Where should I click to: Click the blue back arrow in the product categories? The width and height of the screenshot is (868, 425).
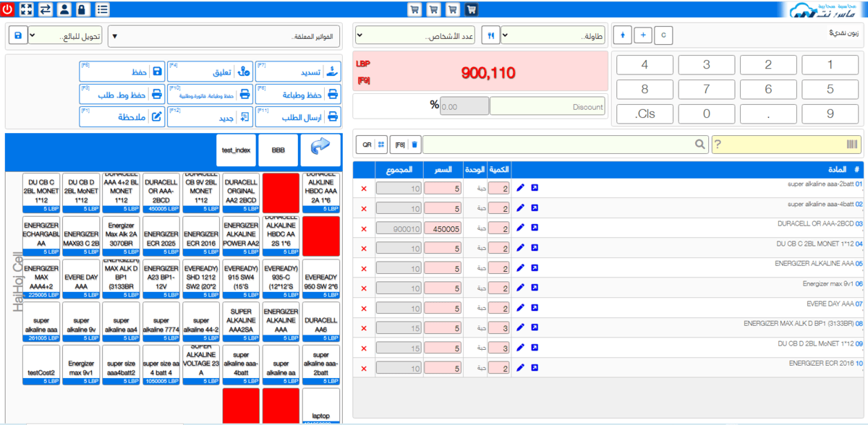click(320, 148)
